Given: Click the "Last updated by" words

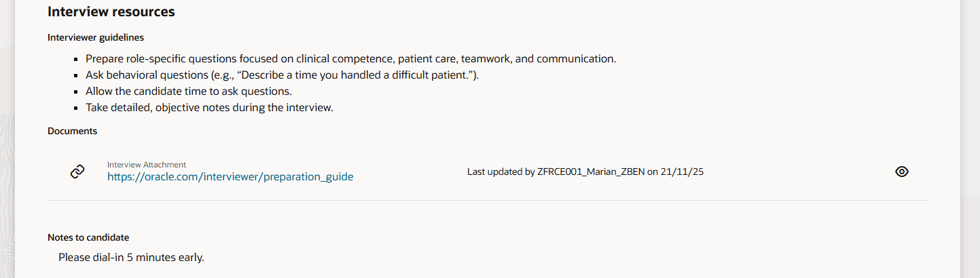Looking at the screenshot, I should click(x=501, y=172).
